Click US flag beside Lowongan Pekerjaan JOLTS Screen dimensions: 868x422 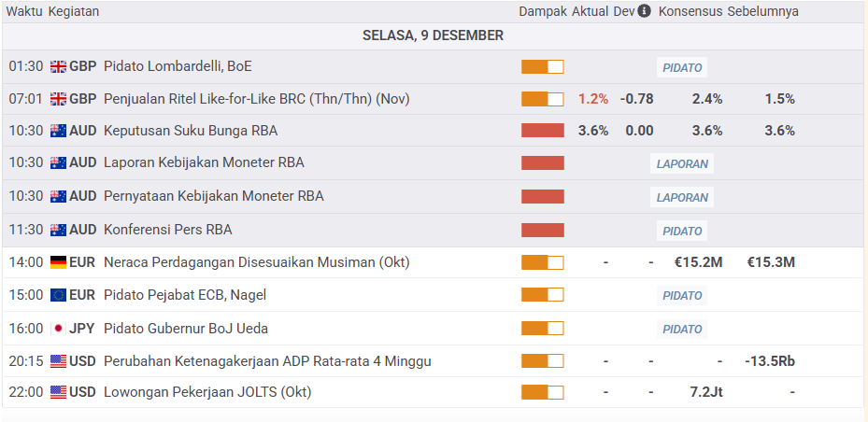pyautogui.click(x=58, y=392)
